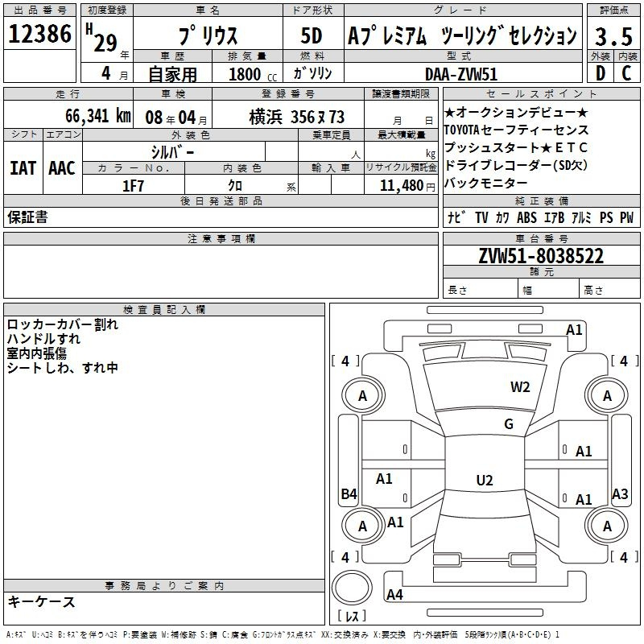Select the top-left wheel circle marked A
644x644 pixels.
pyautogui.click(x=362, y=395)
